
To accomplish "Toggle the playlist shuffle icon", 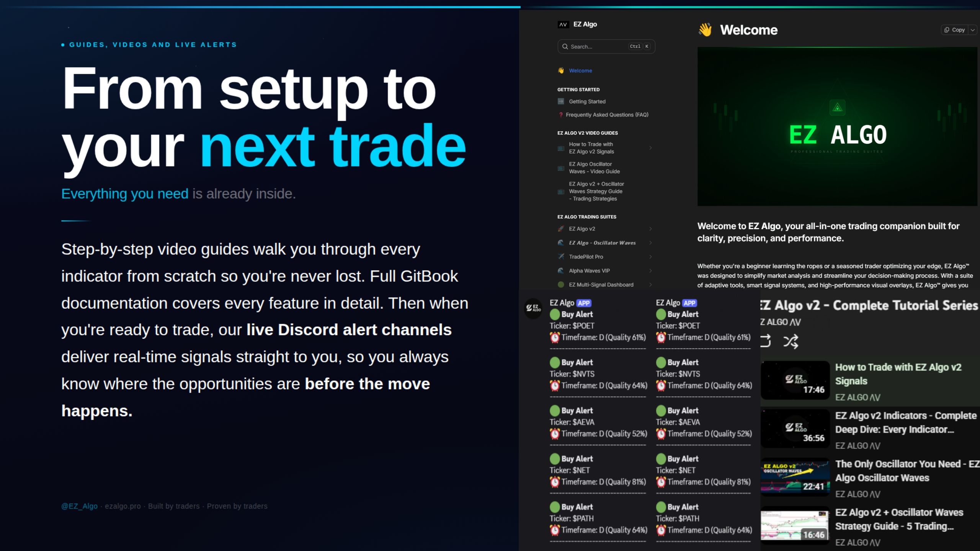I will click(x=791, y=341).
